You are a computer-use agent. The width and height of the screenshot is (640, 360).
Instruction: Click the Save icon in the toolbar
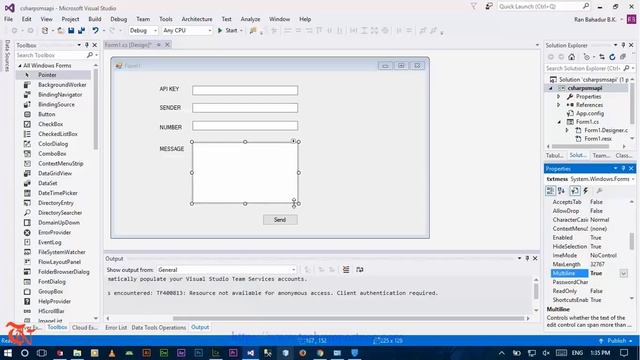click(71, 31)
